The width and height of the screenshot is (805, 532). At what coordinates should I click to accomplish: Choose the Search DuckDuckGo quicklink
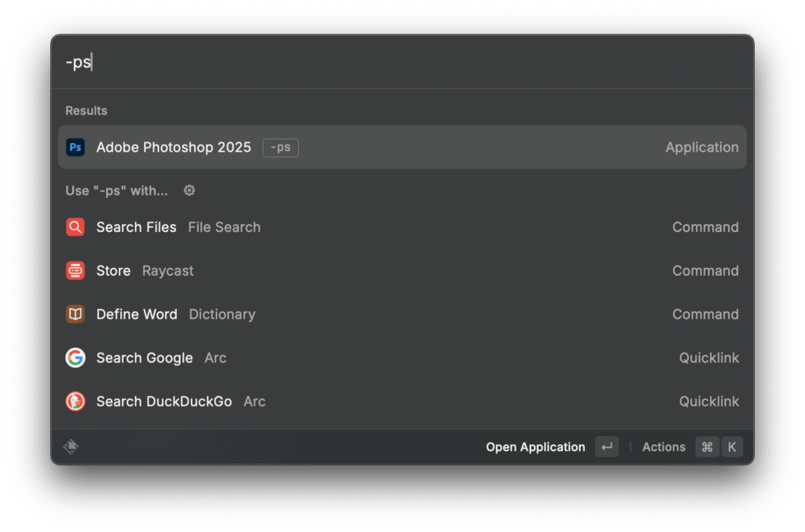tap(402, 402)
